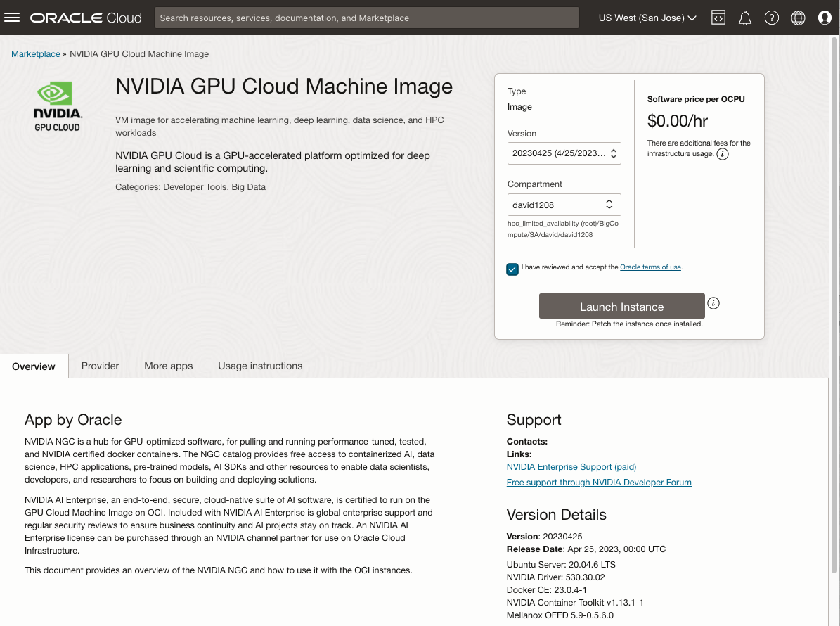Image resolution: width=840 pixels, height=626 pixels.
Task: Open the Oracle terms of use link
Action: pos(650,267)
